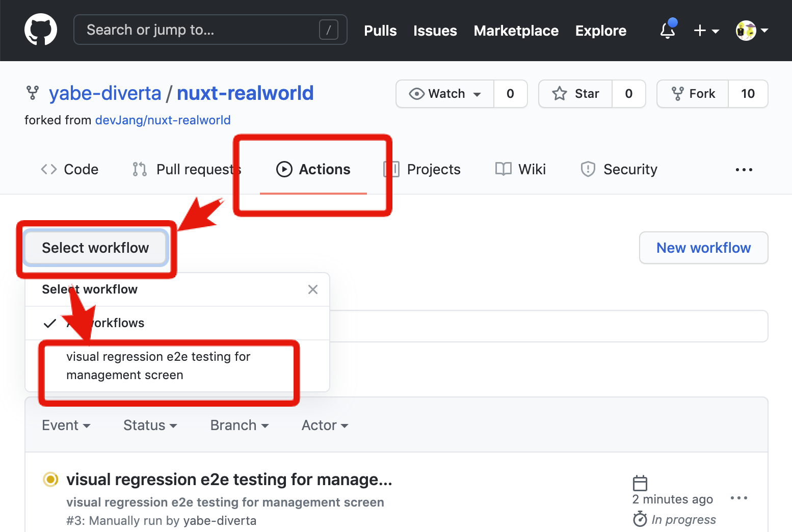Focus the Search or jump to field

pyautogui.click(x=210, y=30)
